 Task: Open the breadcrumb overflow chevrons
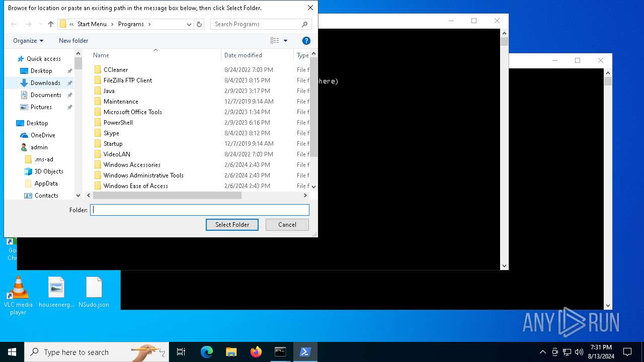point(72,24)
